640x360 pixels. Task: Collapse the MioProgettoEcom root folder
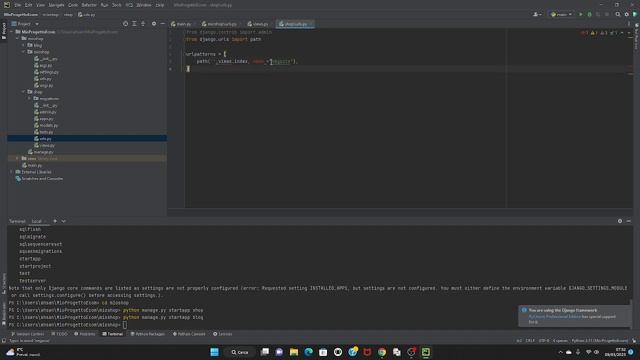(11, 31)
